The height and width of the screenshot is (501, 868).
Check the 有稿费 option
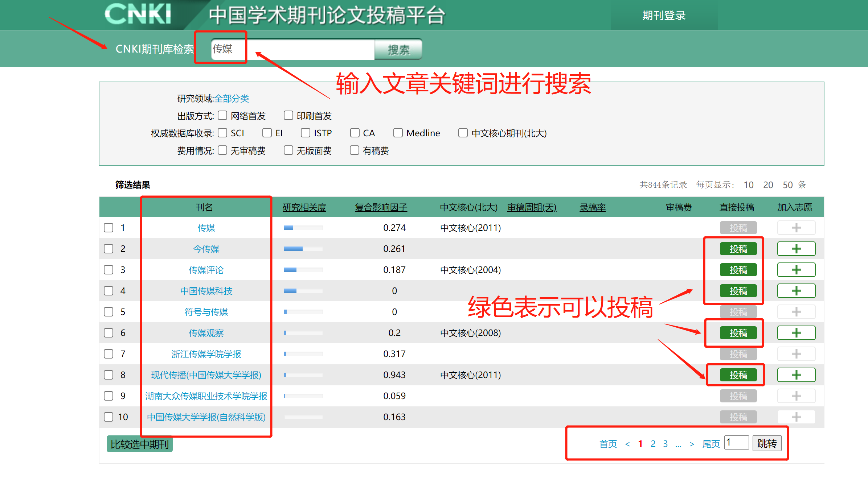pyautogui.click(x=355, y=150)
